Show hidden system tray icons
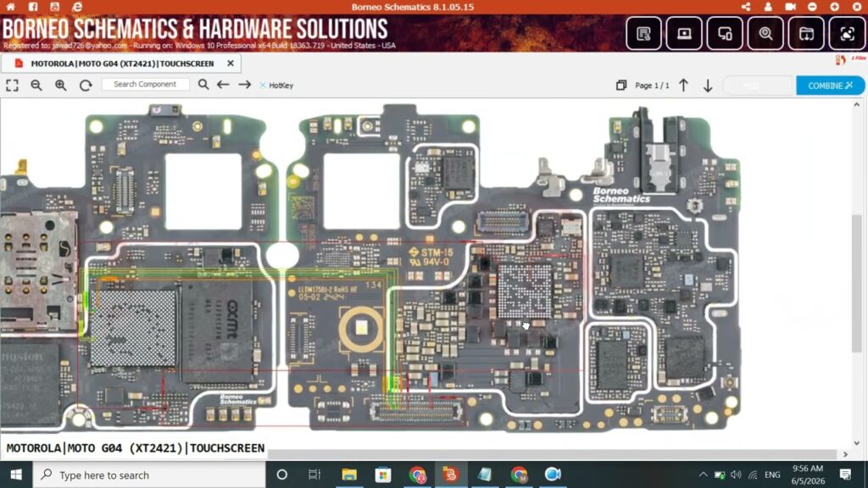 pyautogui.click(x=703, y=474)
